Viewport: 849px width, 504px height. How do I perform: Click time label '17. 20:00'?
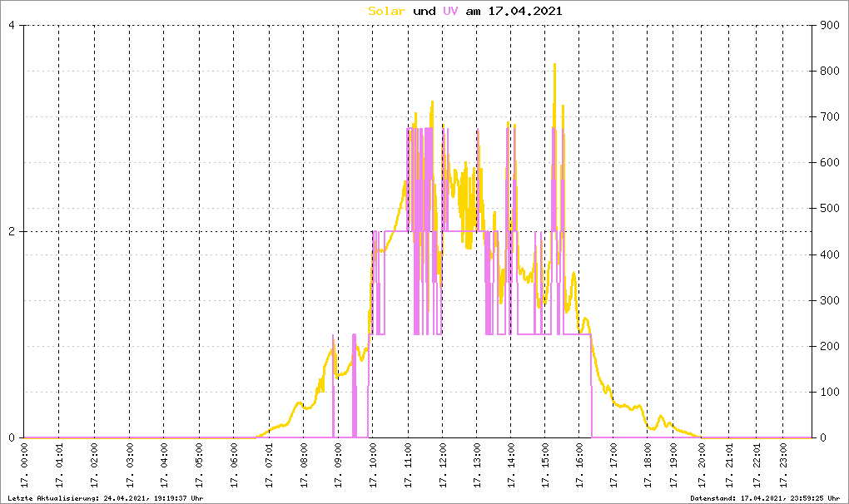point(702,466)
